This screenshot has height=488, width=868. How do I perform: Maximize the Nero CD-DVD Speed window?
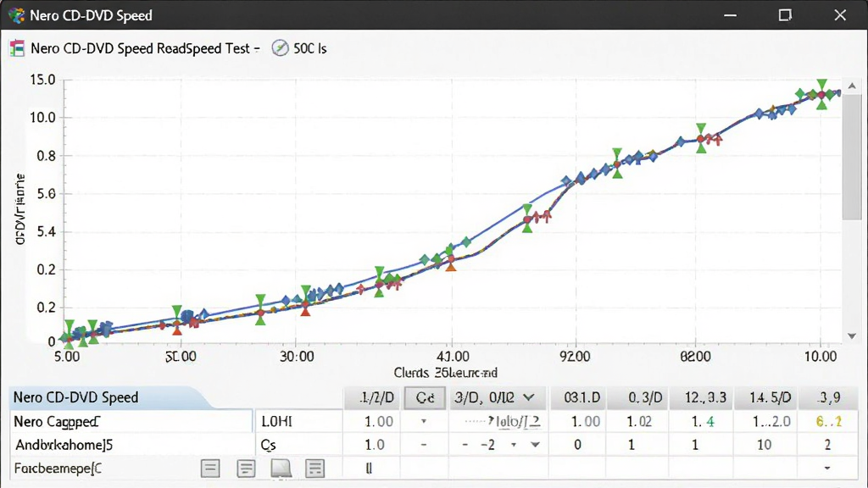785,15
